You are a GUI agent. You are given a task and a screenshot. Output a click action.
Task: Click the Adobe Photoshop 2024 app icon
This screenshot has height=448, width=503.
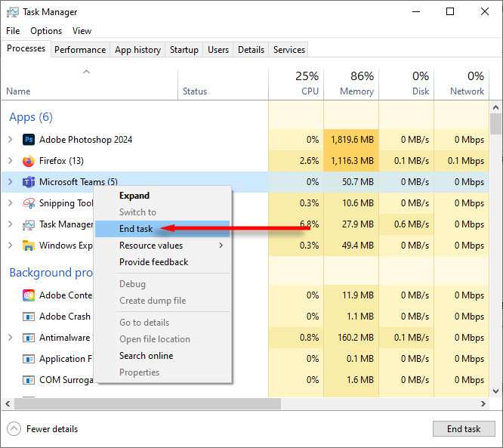click(29, 140)
